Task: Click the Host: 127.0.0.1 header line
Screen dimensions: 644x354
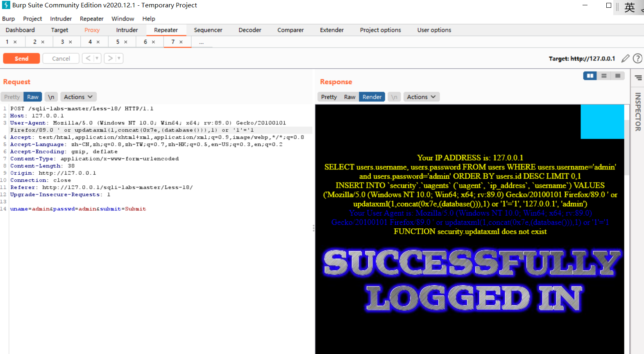Action: (37, 116)
